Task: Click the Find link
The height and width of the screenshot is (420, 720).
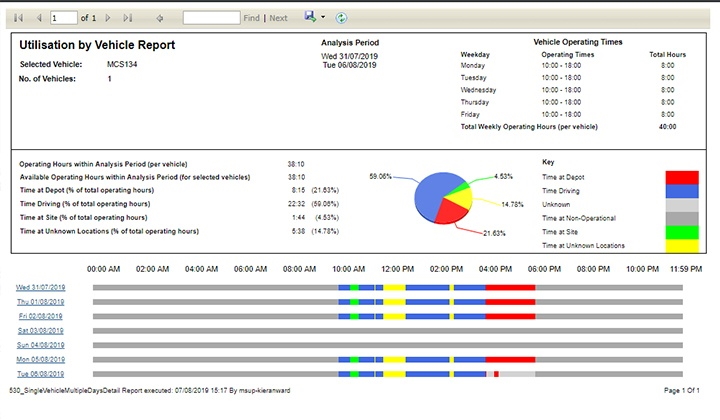Action: (252, 18)
